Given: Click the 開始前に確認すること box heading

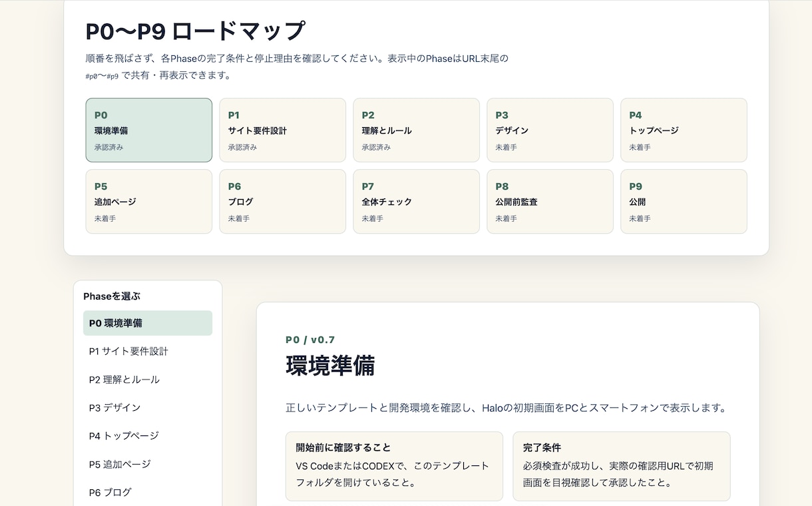Looking at the screenshot, I should point(343,447).
